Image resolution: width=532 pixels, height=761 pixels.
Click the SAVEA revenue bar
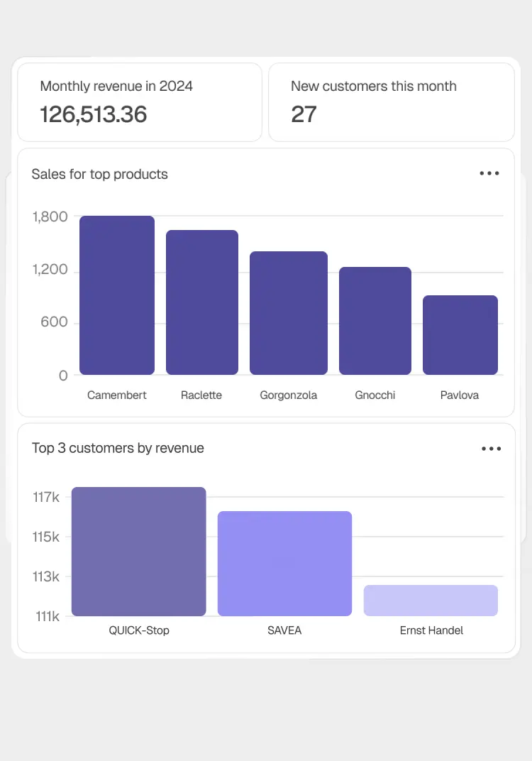(284, 564)
